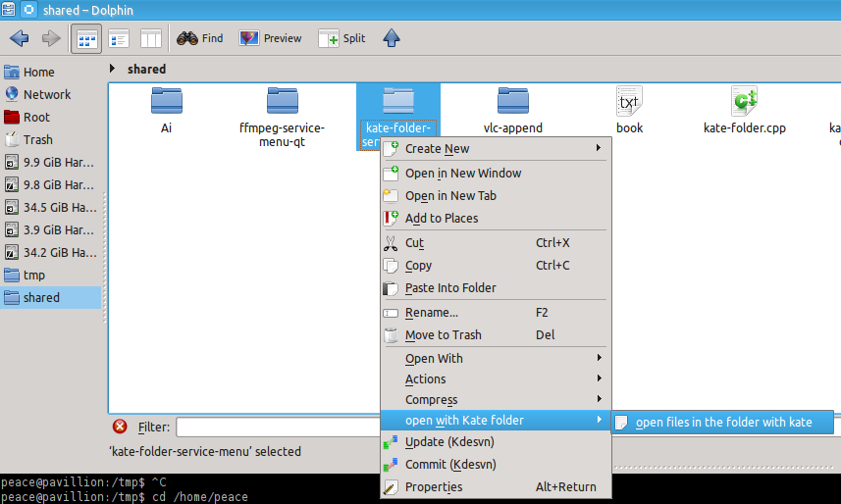This screenshot has height=504, width=841.
Task: Expand the breadcrumb arrow before shared
Action: [112, 68]
